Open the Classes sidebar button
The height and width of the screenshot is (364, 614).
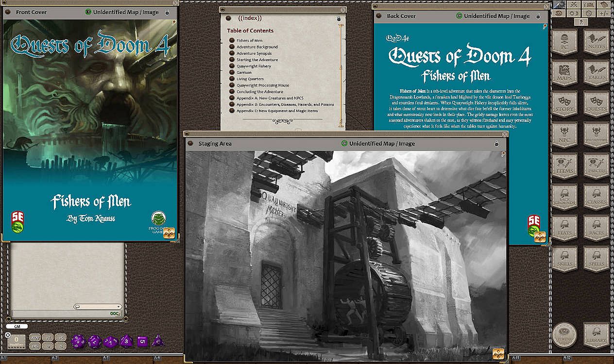597,197
